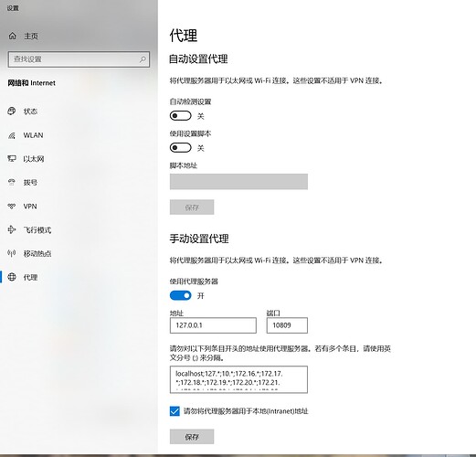Open 移动热点 settings page
Viewport: 476px width, 457px height.
click(x=37, y=253)
